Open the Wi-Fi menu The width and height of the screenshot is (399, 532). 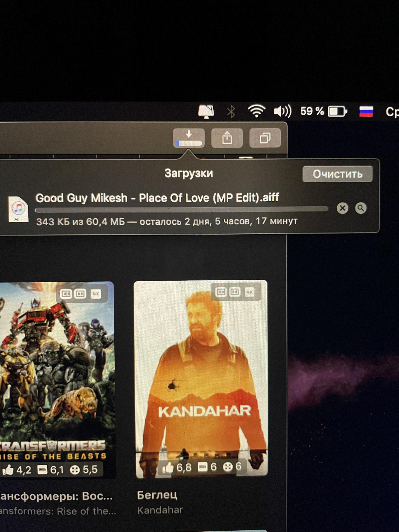[x=257, y=111]
